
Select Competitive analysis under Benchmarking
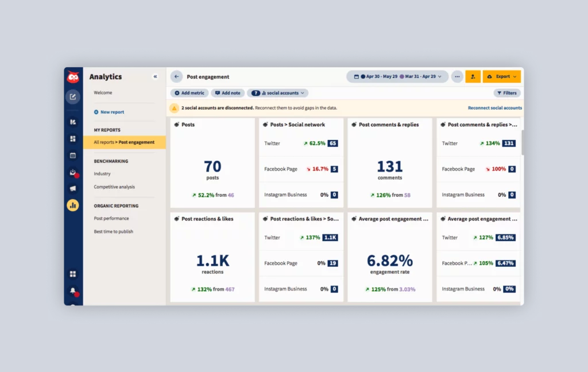click(114, 187)
